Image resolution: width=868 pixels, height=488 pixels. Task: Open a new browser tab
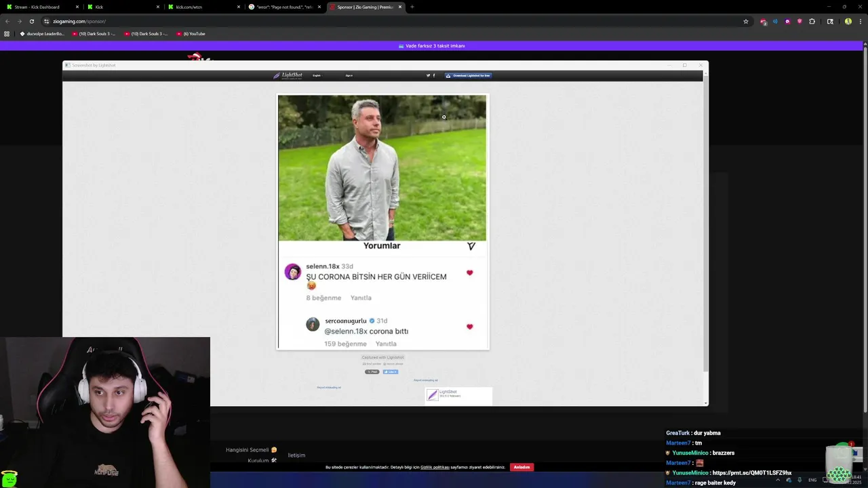[412, 7]
